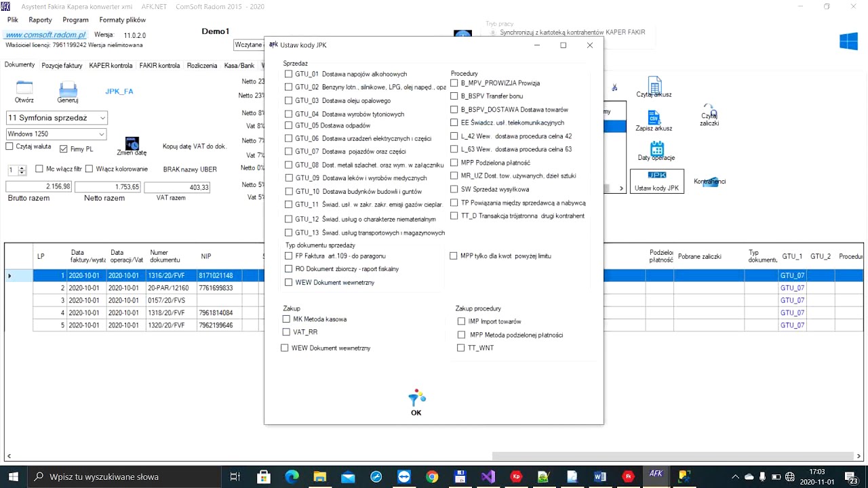
Task: Toggle Firmy PL checkbox
Action: (64, 148)
